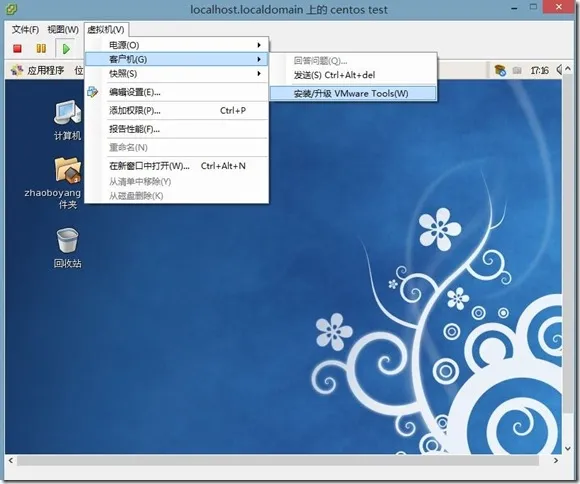Click the network status tray icon
Screen dimensions: 580x484
(x=500, y=70)
